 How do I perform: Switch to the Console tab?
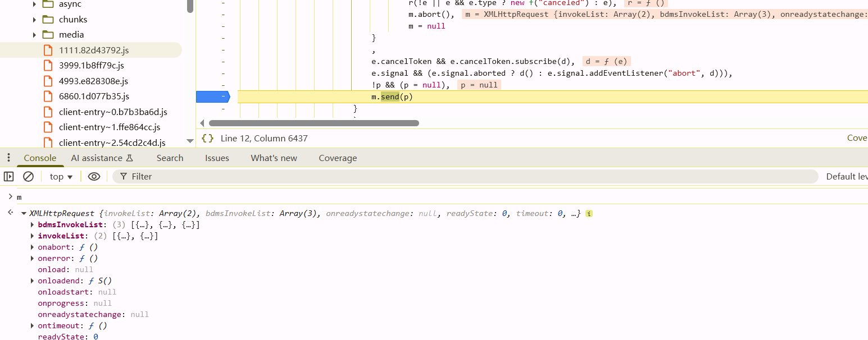point(40,158)
